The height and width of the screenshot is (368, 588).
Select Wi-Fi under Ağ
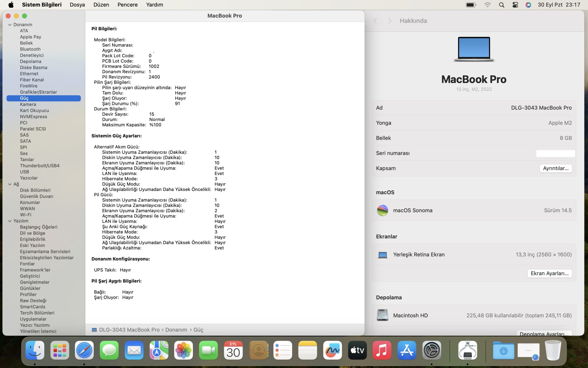click(25, 215)
